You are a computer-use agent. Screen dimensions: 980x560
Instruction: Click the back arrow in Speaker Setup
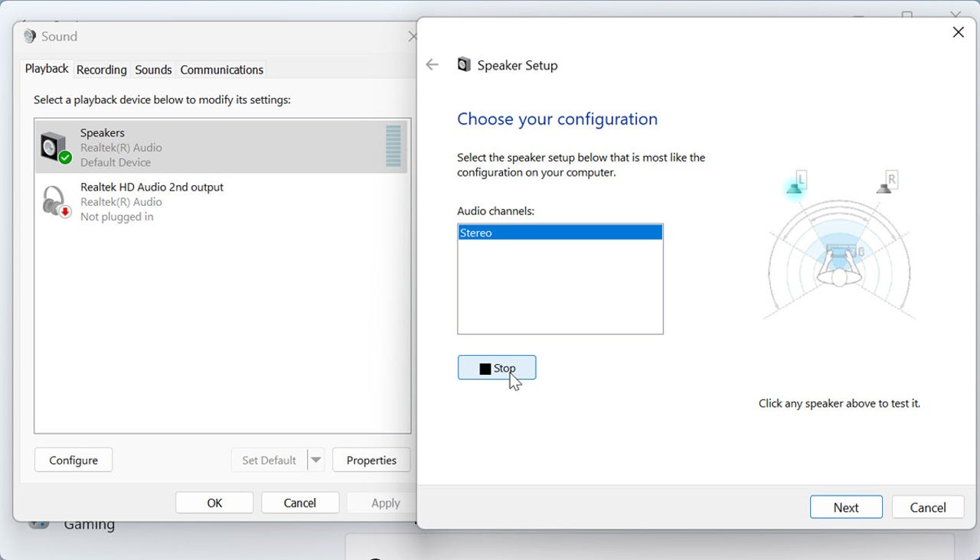tap(432, 64)
